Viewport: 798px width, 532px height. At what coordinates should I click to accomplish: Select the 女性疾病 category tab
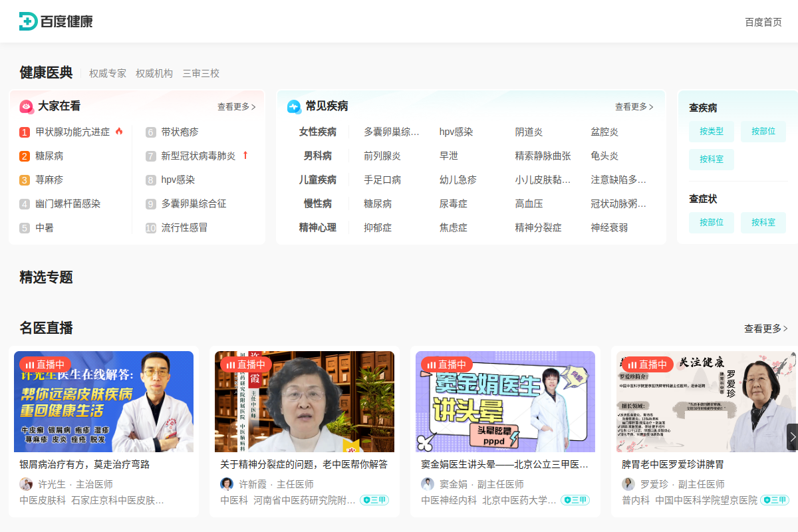[x=318, y=132]
